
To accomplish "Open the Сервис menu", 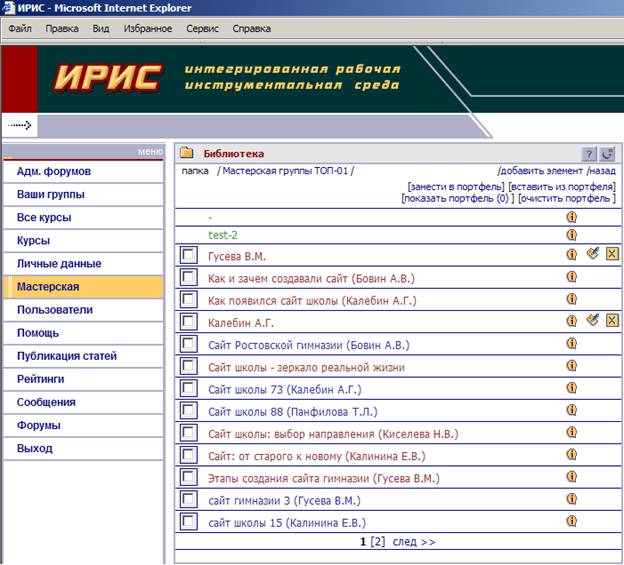I will pos(202,29).
